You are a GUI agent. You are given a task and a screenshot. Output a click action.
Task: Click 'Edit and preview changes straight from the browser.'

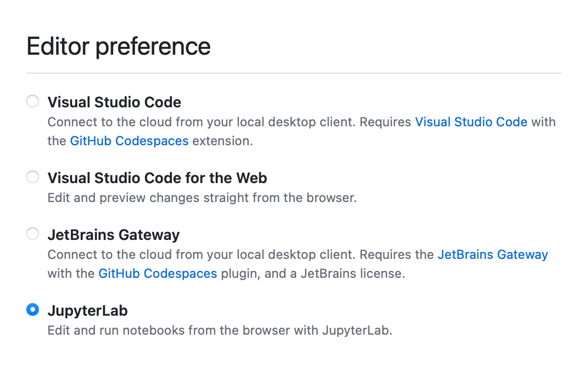click(202, 198)
